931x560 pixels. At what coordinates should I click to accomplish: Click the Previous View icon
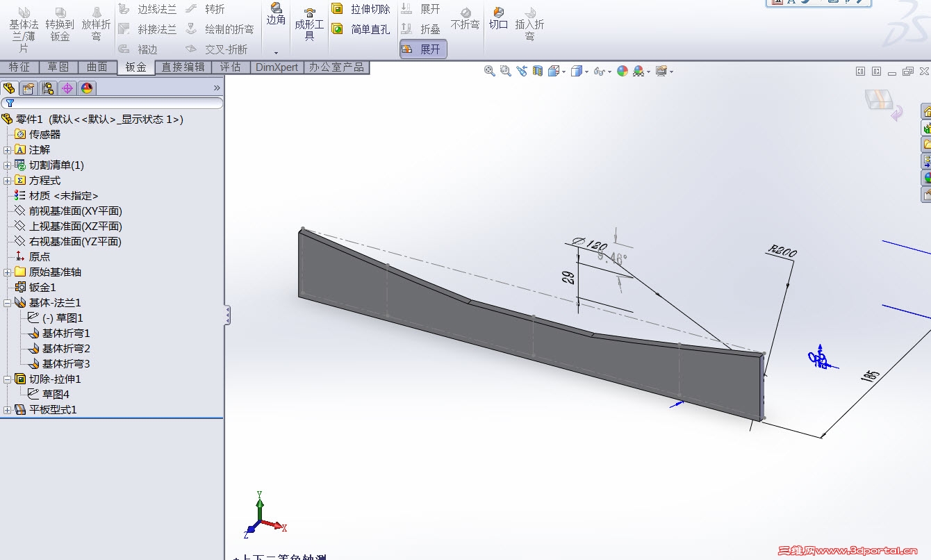click(x=521, y=71)
